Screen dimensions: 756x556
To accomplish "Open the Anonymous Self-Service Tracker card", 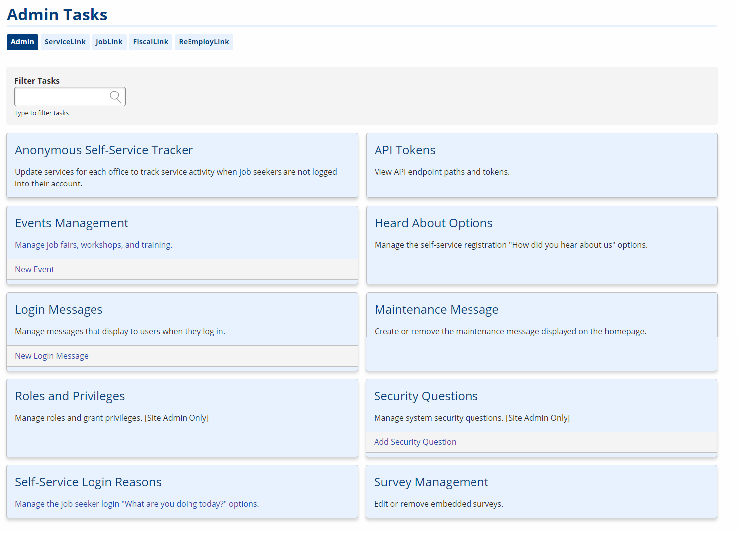I will pyautogui.click(x=104, y=150).
